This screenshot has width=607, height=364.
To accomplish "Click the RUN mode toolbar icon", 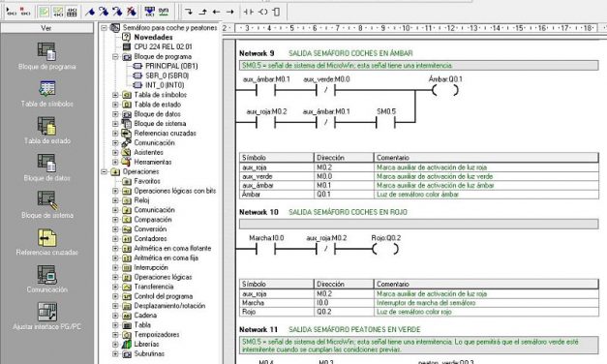I will pyautogui.click(x=11, y=12).
